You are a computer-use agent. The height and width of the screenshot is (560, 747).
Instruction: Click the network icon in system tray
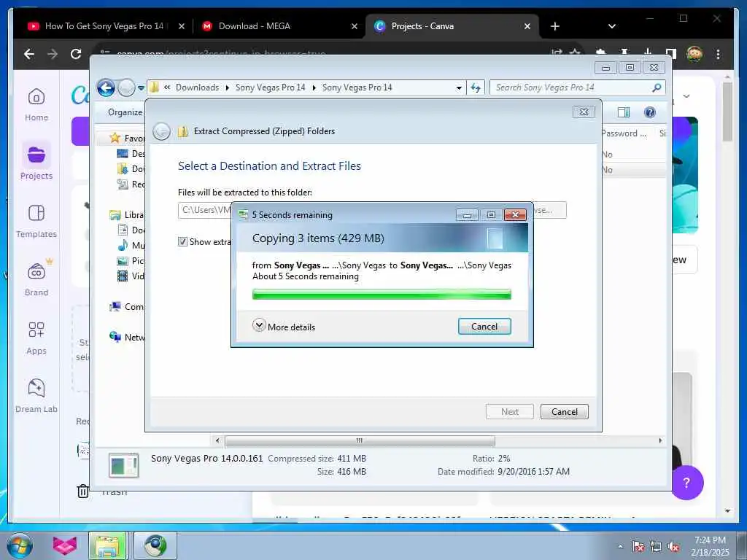[656, 547]
